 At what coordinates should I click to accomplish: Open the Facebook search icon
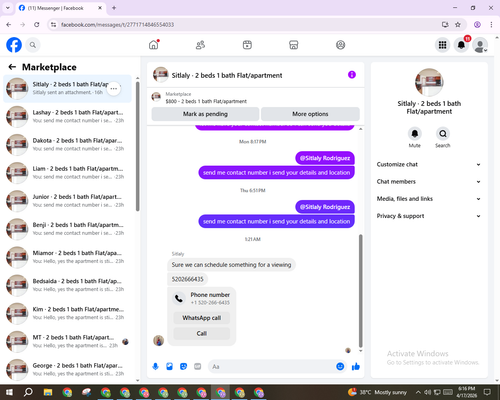[x=33, y=45]
